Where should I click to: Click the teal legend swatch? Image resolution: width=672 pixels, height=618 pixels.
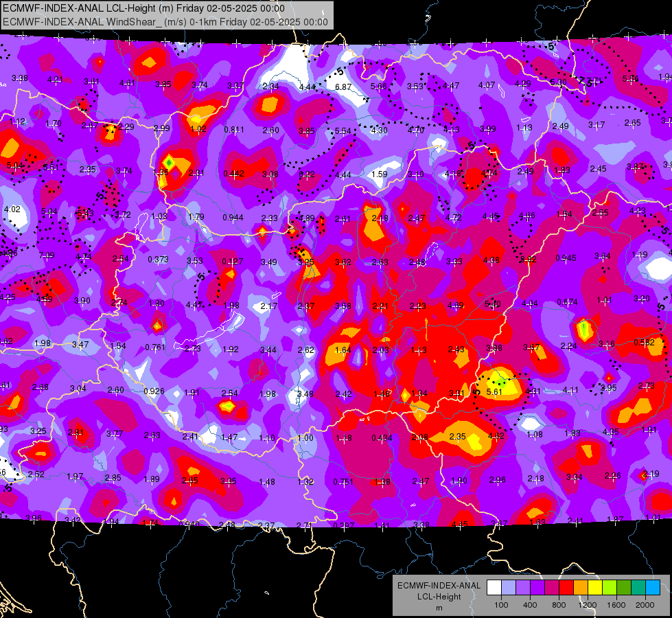point(638,588)
